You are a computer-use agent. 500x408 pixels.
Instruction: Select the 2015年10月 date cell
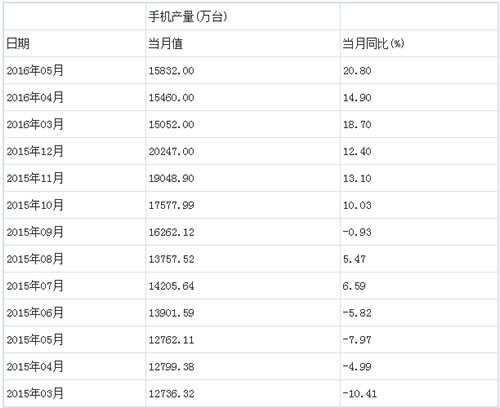coord(35,205)
